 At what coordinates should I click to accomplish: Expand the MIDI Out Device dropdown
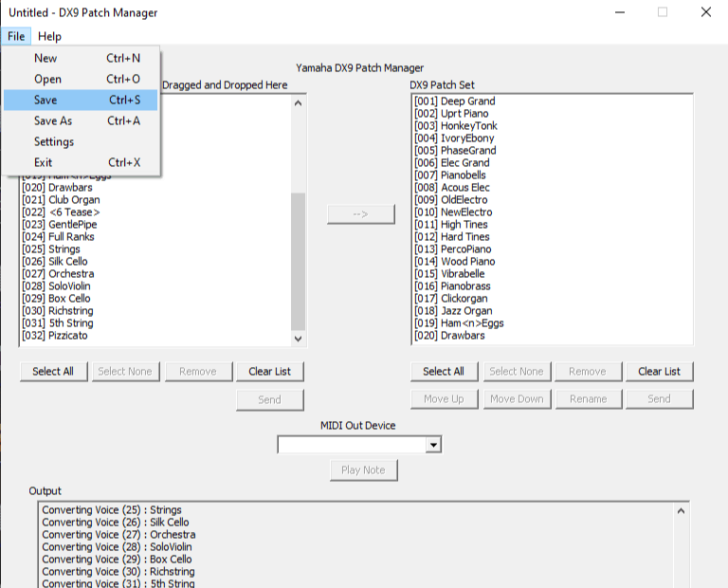[x=433, y=445]
